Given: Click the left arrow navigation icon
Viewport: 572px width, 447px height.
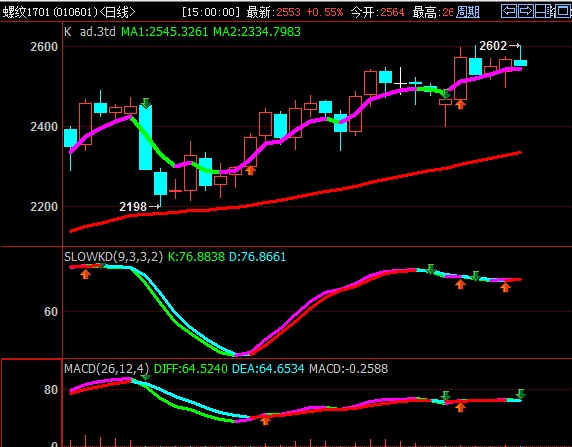Looking at the screenshot, I should coord(509,11).
